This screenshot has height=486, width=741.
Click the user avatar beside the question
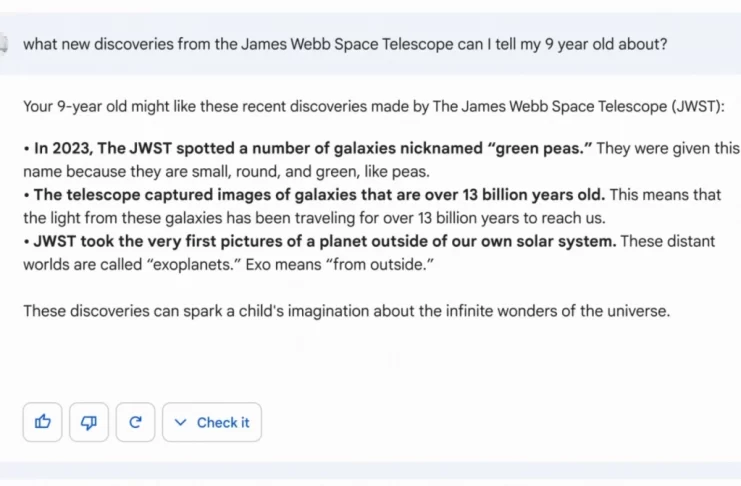[x=3, y=44]
